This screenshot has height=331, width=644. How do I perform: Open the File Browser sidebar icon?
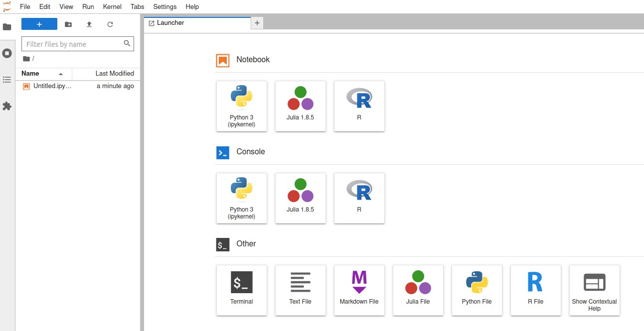coord(7,27)
